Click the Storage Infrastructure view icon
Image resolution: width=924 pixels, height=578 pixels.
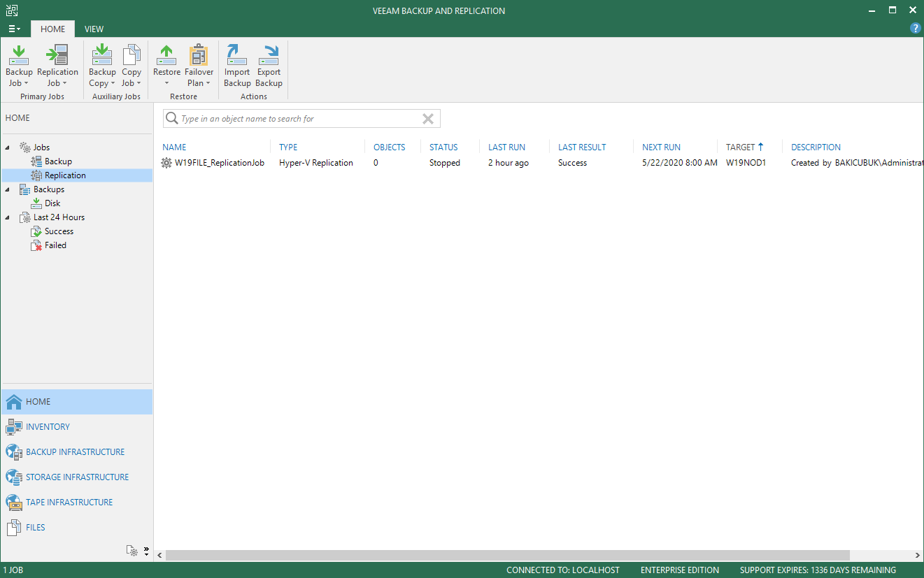(x=14, y=477)
